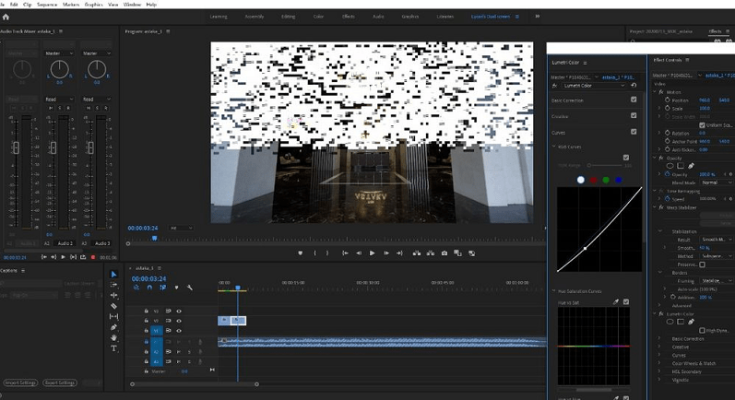This screenshot has height=400, width=735.
Task: Click the Play button in Program monitor
Action: (372, 253)
